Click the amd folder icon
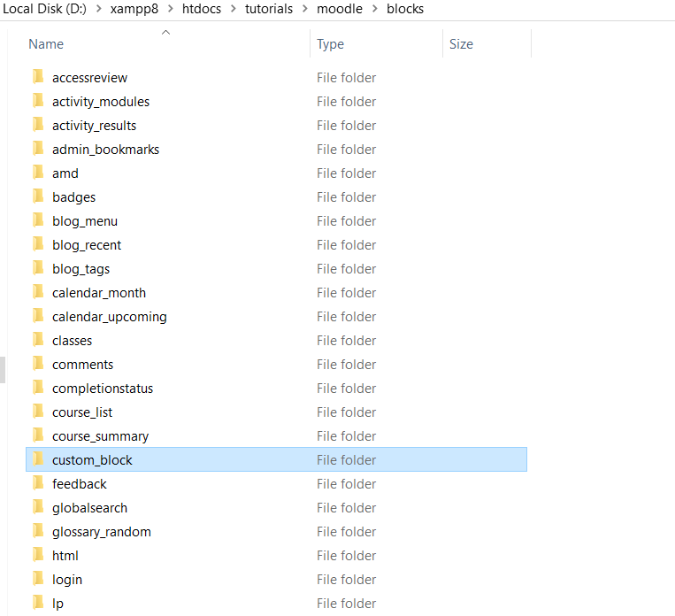Viewport: 675px width, 616px height. [38, 173]
